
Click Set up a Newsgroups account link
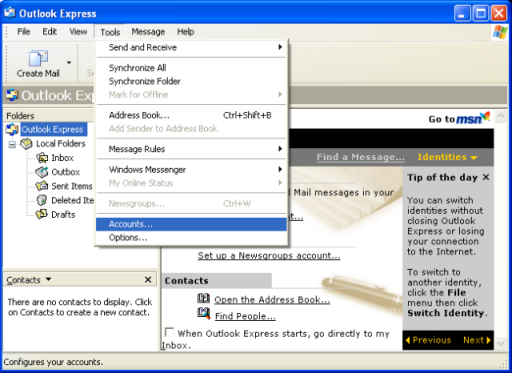269,256
